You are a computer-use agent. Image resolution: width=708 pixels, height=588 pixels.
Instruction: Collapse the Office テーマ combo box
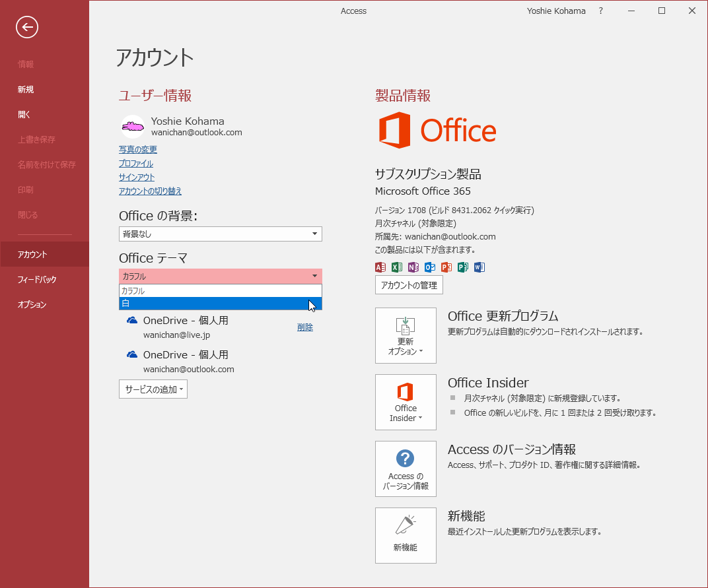click(221, 276)
